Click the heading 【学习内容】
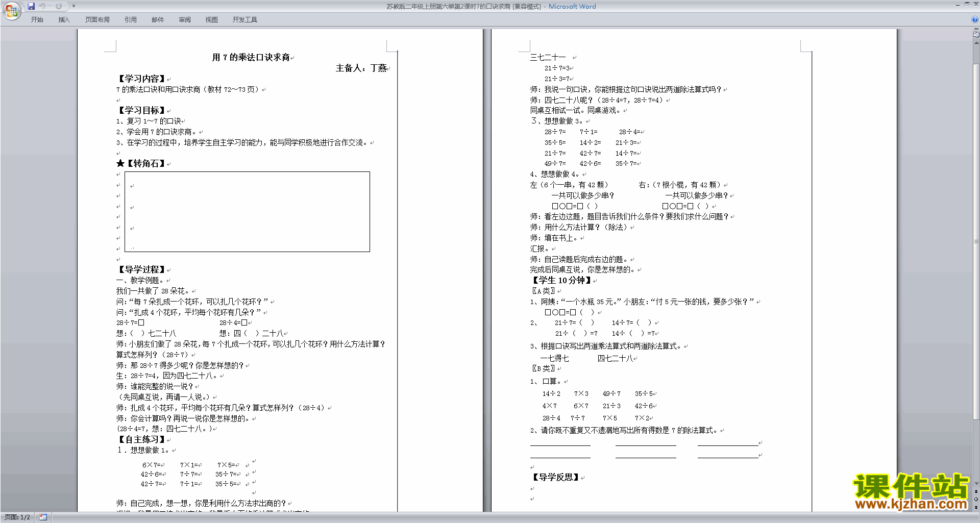 [x=141, y=79]
